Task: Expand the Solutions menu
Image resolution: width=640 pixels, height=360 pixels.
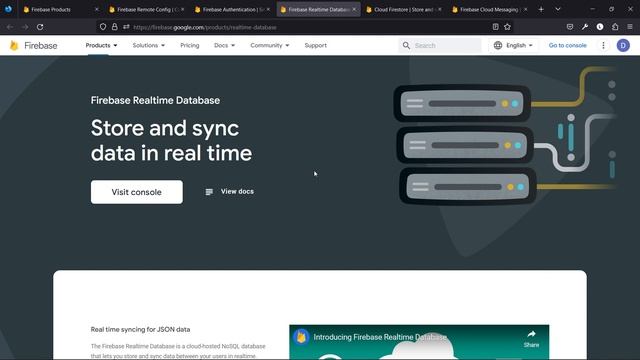Action: pyautogui.click(x=149, y=45)
